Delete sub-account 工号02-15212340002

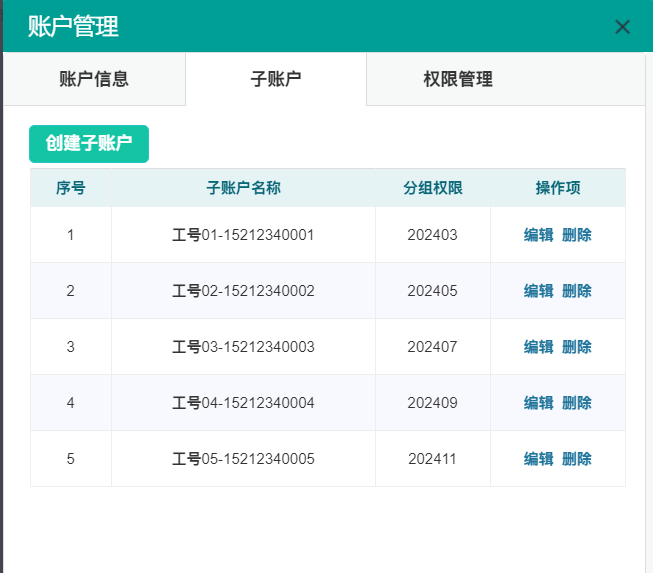click(x=577, y=291)
